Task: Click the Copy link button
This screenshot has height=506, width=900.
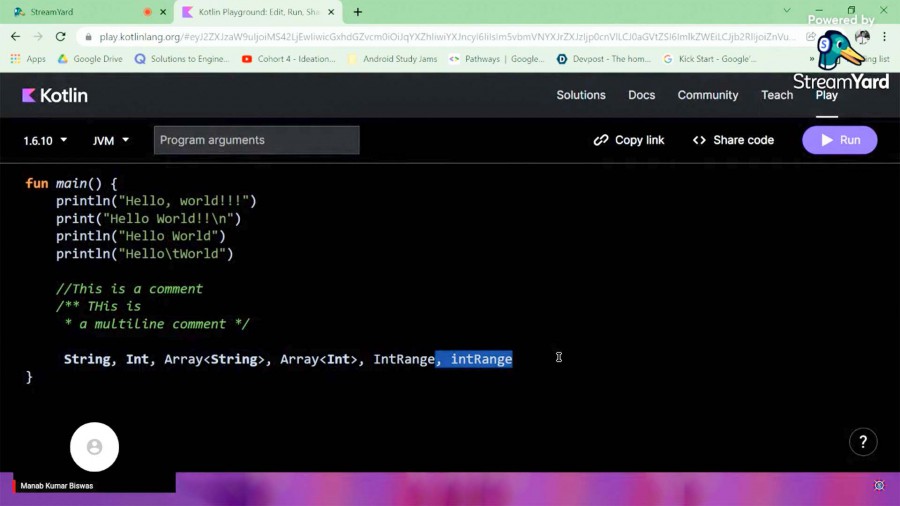Action: point(628,140)
